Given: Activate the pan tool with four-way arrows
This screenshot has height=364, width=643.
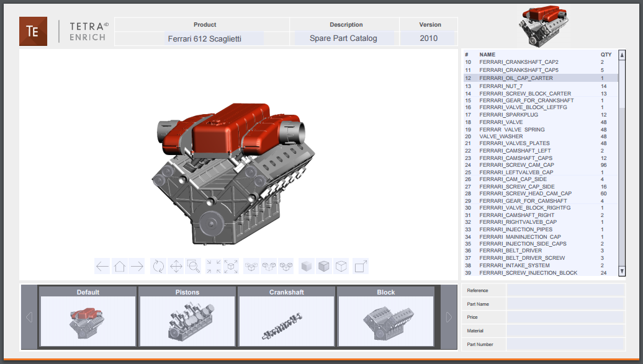Looking at the screenshot, I should click(176, 266).
